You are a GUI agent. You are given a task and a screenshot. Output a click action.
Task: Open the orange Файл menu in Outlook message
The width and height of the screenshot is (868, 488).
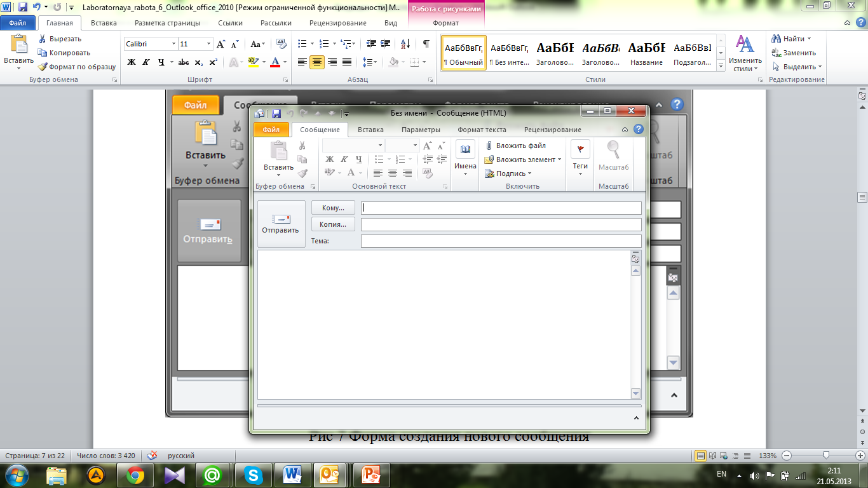(271, 130)
